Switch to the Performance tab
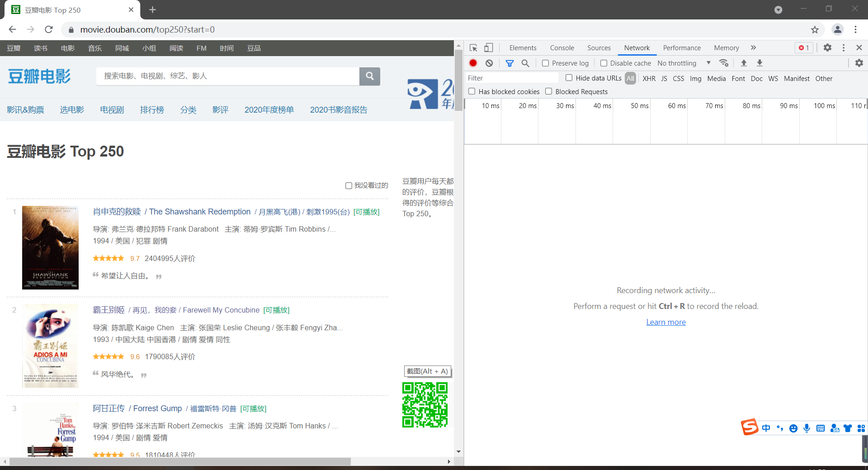This screenshot has width=868, height=470. 682,48
